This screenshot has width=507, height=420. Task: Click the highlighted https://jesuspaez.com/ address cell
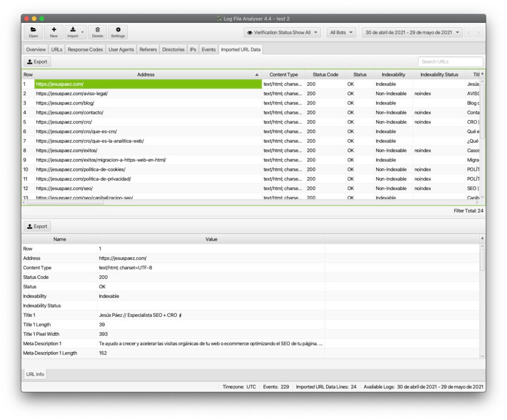(x=148, y=84)
